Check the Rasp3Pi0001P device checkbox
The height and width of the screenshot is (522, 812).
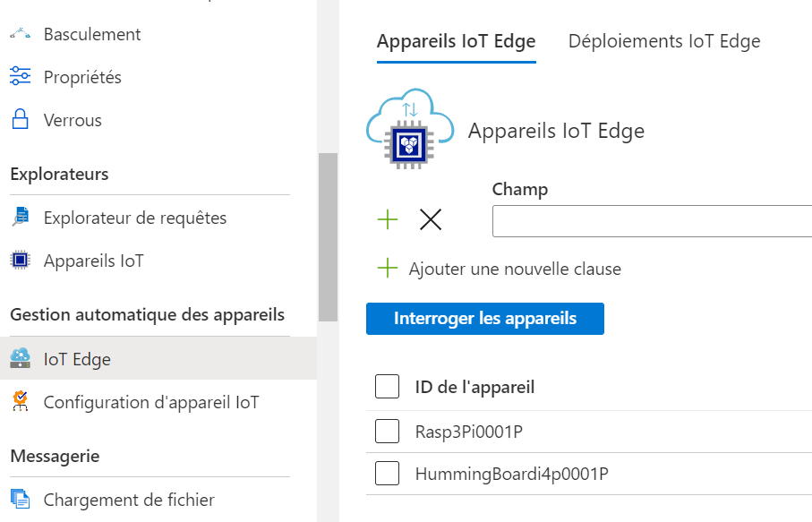tap(387, 431)
